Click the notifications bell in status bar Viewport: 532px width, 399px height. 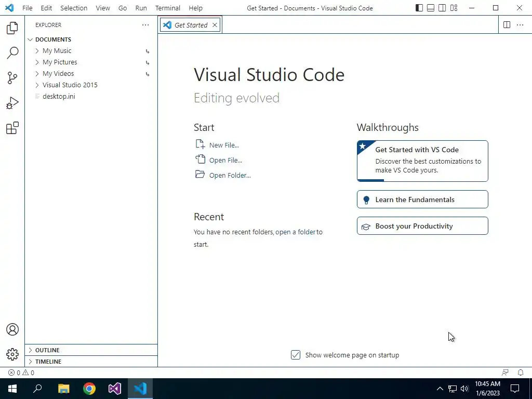click(521, 373)
